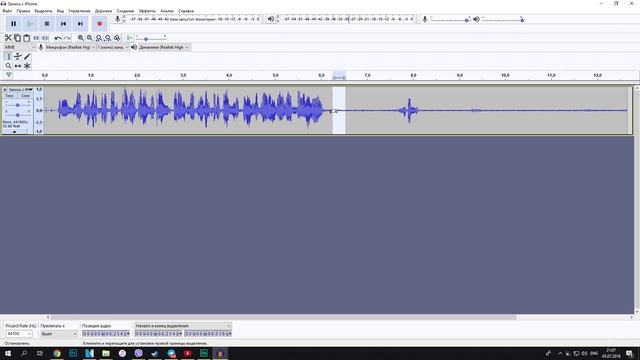Viewport: 640px width, 360px height.
Task: Collapse the track with the bottom arrow button
Action: (x=15, y=132)
